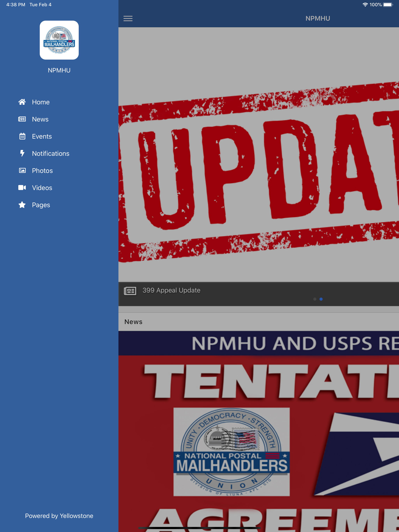Open the 399 Appeal Update headline
This screenshot has width=399, height=532.
171,290
